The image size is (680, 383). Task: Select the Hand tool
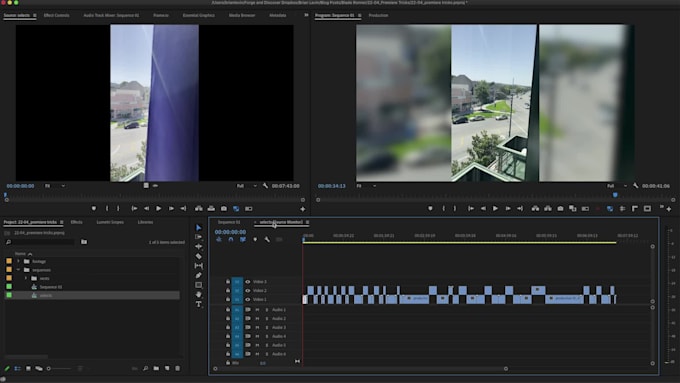[199, 295]
